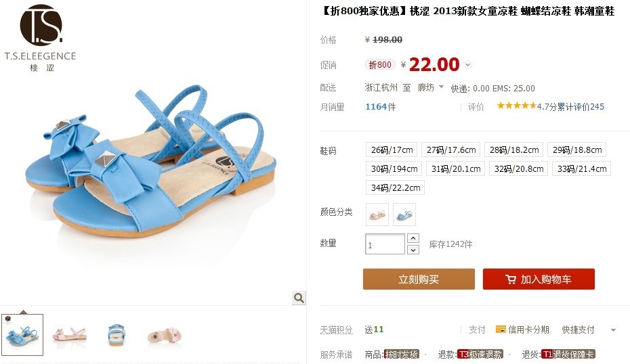Click the five-star rating icons
The image size is (630, 364).
(x=516, y=106)
